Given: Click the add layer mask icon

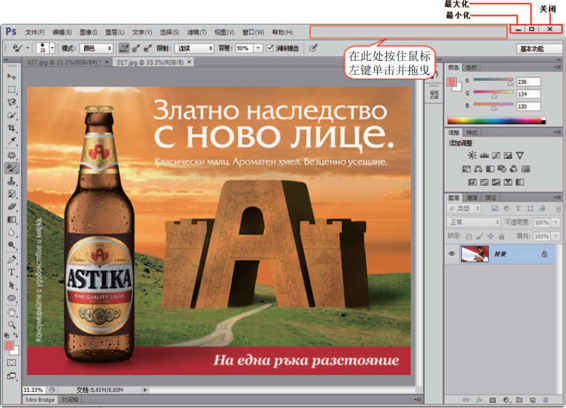Looking at the screenshot, I should [x=492, y=400].
